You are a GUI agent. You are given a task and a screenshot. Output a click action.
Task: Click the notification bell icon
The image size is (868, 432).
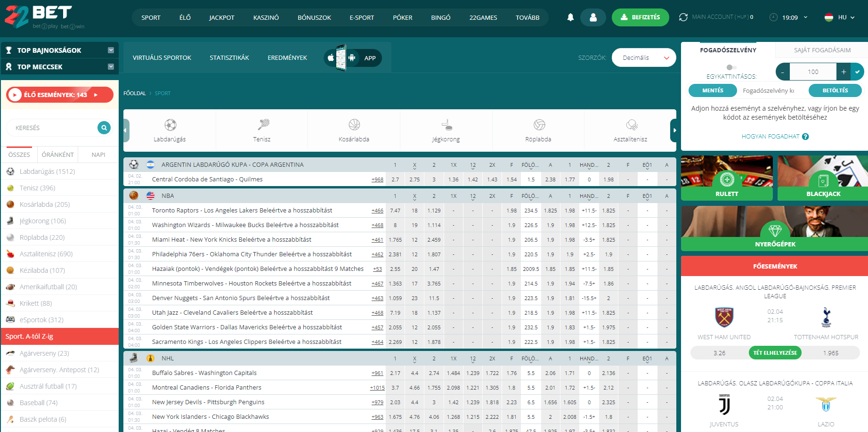click(570, 17)
